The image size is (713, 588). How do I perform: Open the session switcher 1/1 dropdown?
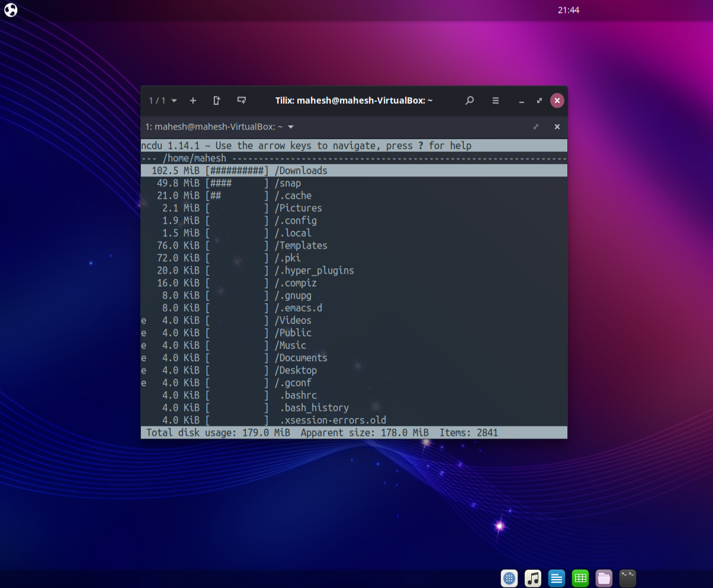[x=163, y=101]
